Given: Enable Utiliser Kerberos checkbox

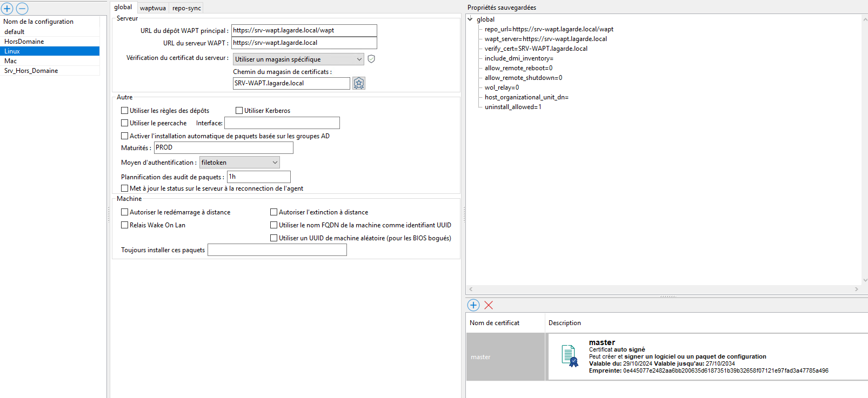Looking at the screenshot, I should [239, 111].
